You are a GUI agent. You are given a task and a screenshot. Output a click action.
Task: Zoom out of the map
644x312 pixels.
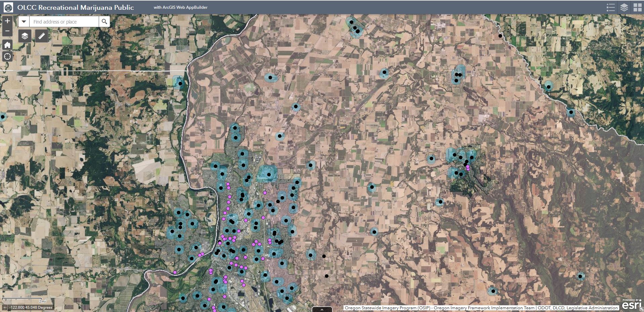coord(7,31)
